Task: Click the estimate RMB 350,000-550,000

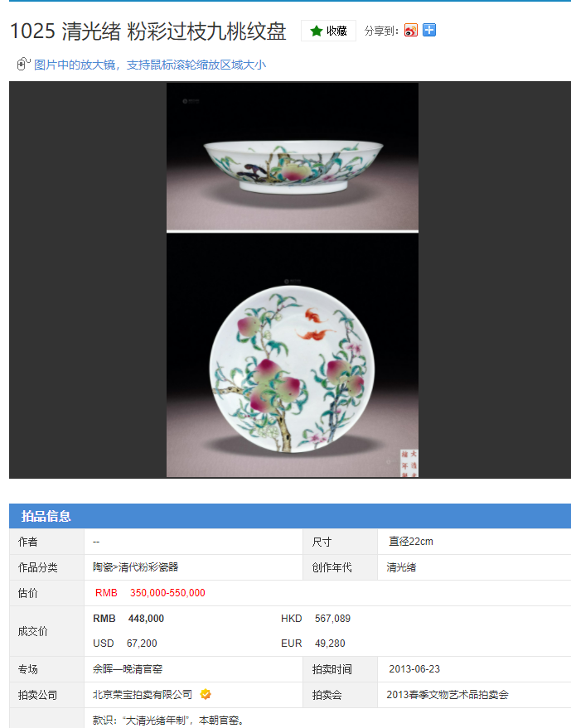Action: pyautogui.click(x=150, y=593)
